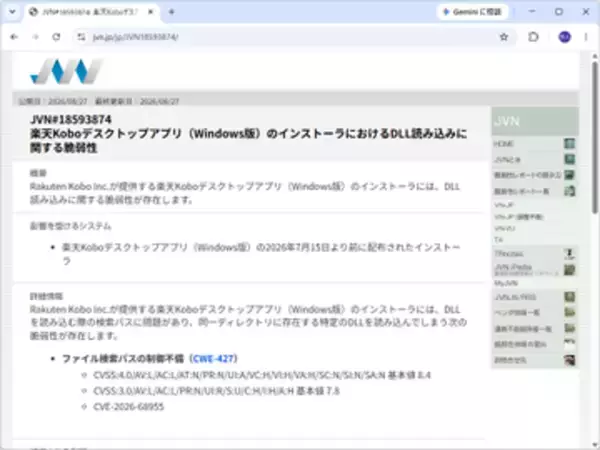600x450 pixels.
Task: Open the CWE-427 link
Action: (214, 359)
